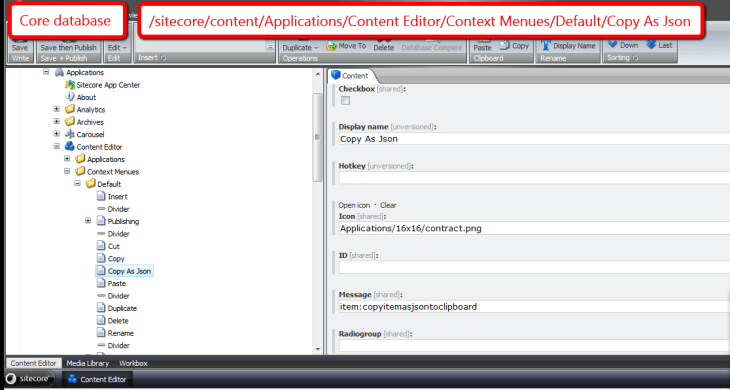Expand the Carousel node
This screenshot has width=730, height=390.
[56, 134]
